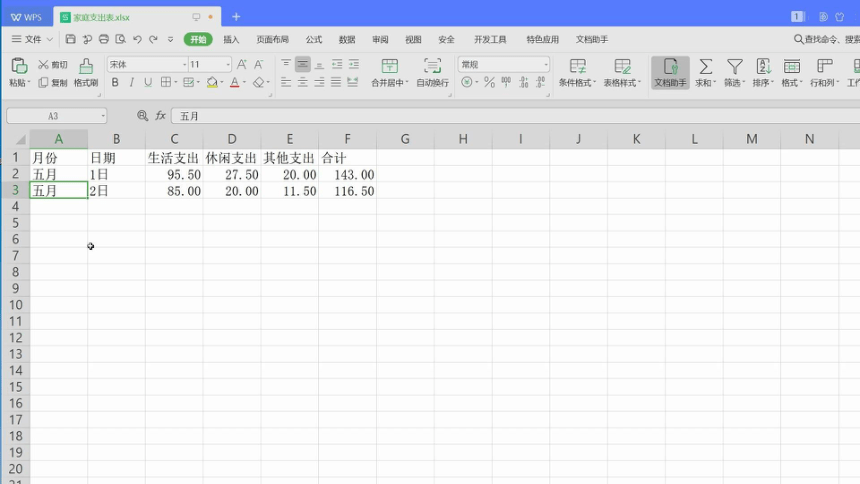Switch to the 数据 tab

point(347,40)
